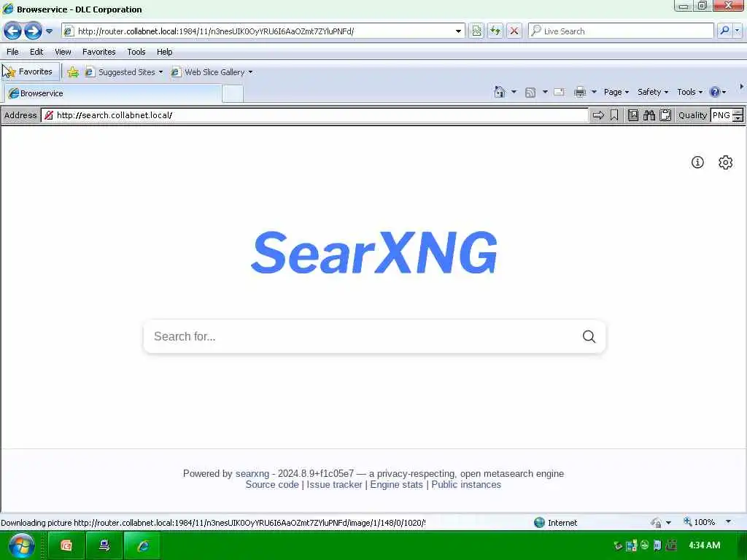Click the Browservice Go arrow icon
Viewport: 747px width, 560px height.
pyautogui.click(x=598, y=115)
